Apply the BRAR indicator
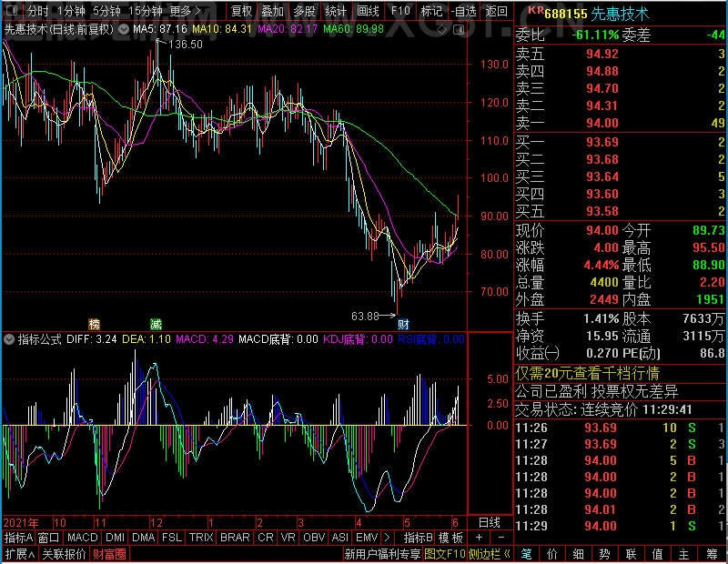Screen dimensions: 728x564 [235, 537]
